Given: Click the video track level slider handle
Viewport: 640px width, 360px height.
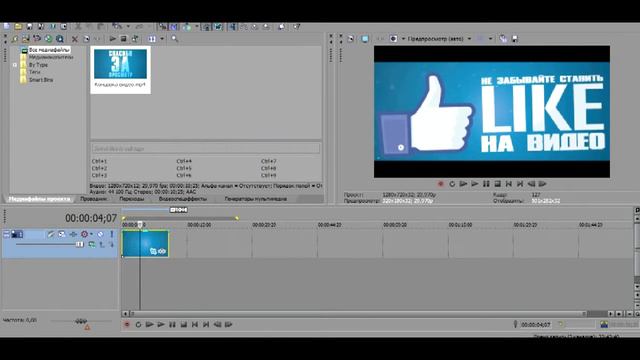Looking at the screenshot, I should (79, 244).
